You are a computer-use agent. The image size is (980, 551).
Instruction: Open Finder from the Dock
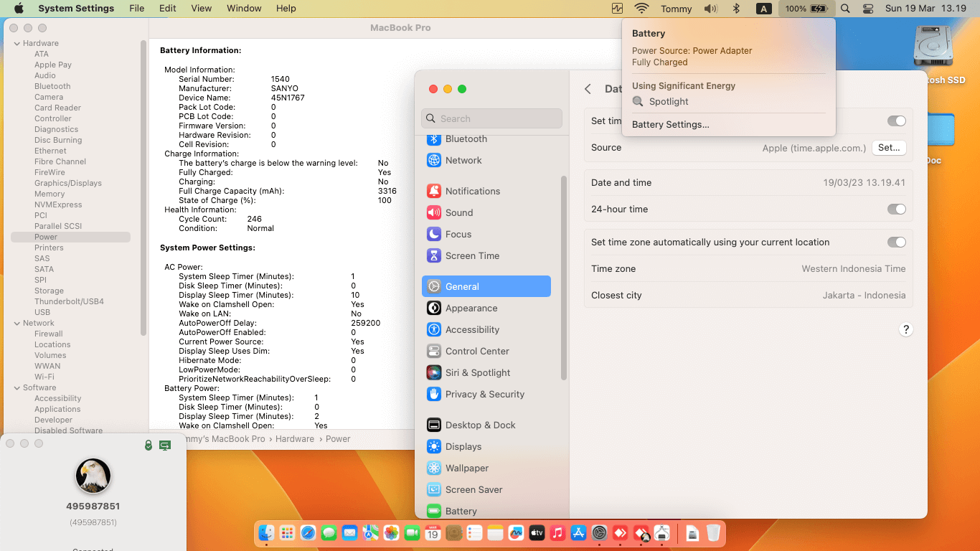[266, 533]
